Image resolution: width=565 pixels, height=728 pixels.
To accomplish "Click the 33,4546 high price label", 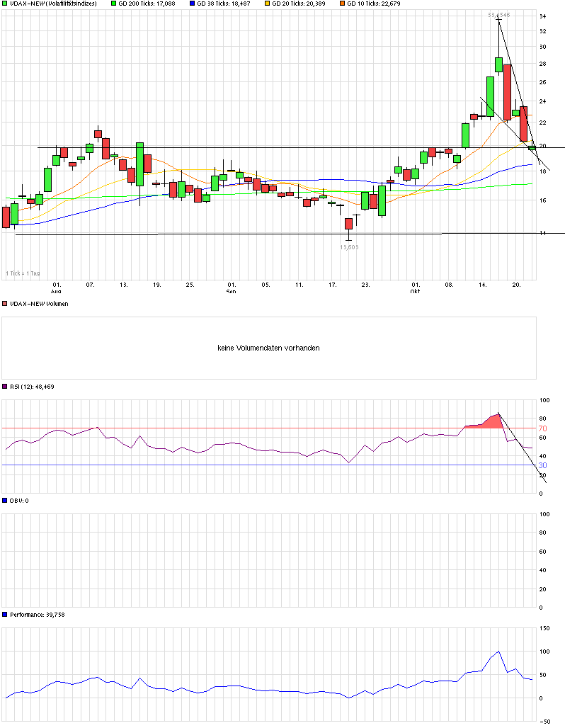I will tap(498, 15).
